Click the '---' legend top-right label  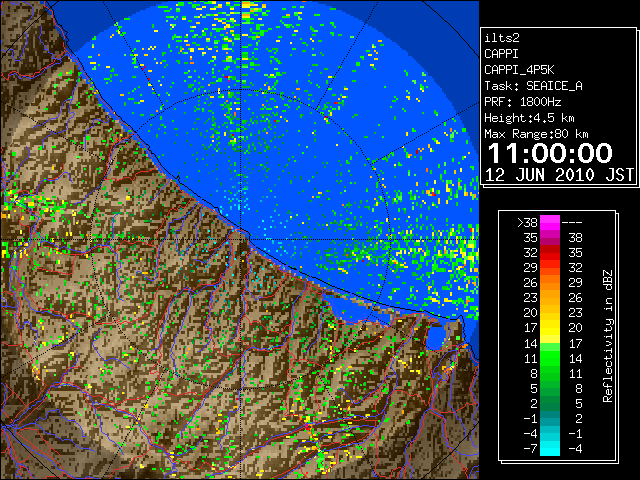pos(572,223)
